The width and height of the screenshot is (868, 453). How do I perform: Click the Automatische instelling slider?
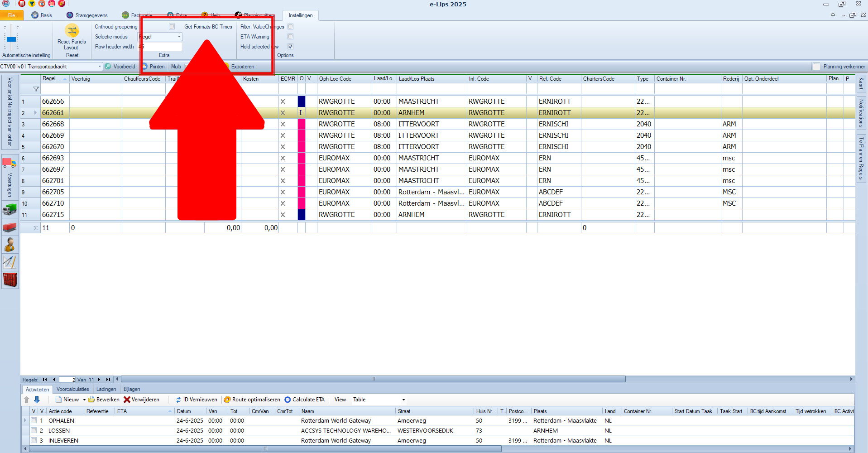(11, 39)
